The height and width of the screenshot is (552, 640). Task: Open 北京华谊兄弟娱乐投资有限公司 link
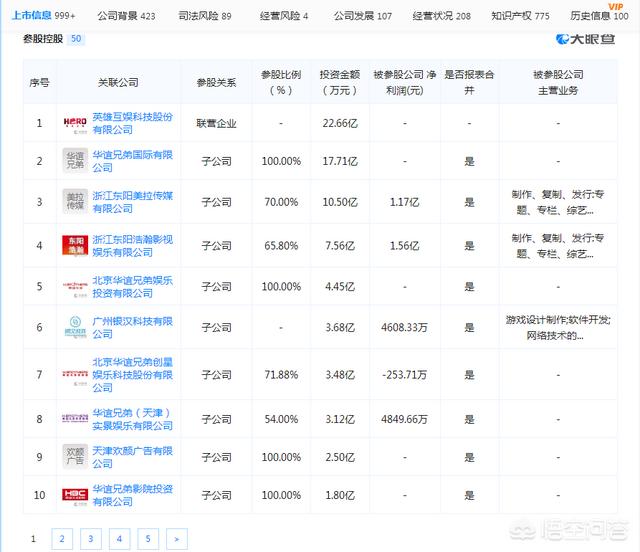[x=133, y=287]
